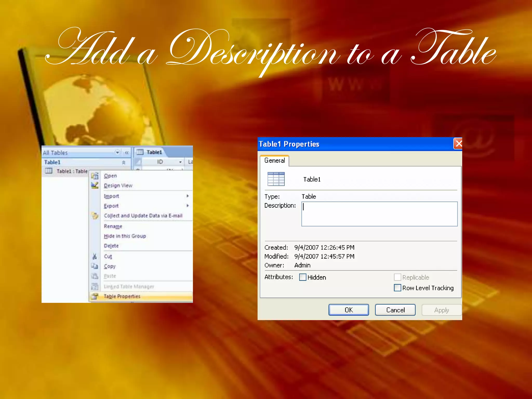The image size is (532, 399).
Task: Click the Copy pages icon
Action: tap(95, 266)
